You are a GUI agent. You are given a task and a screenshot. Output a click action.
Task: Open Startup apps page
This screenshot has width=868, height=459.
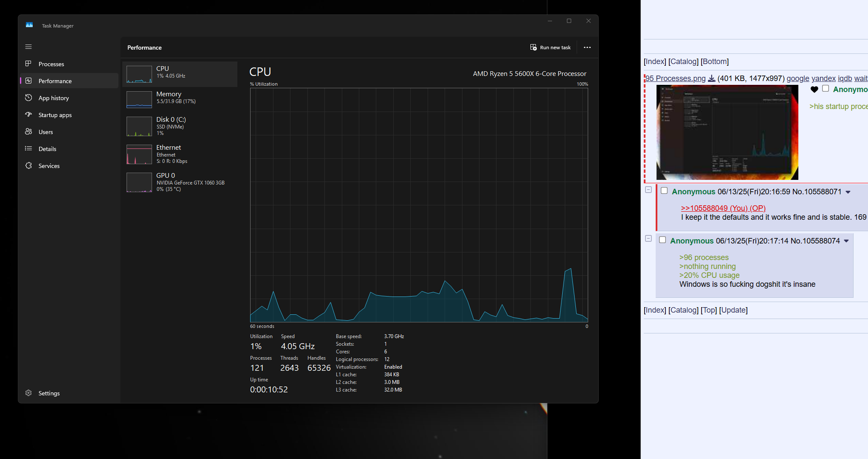click(x=68, y=115)
